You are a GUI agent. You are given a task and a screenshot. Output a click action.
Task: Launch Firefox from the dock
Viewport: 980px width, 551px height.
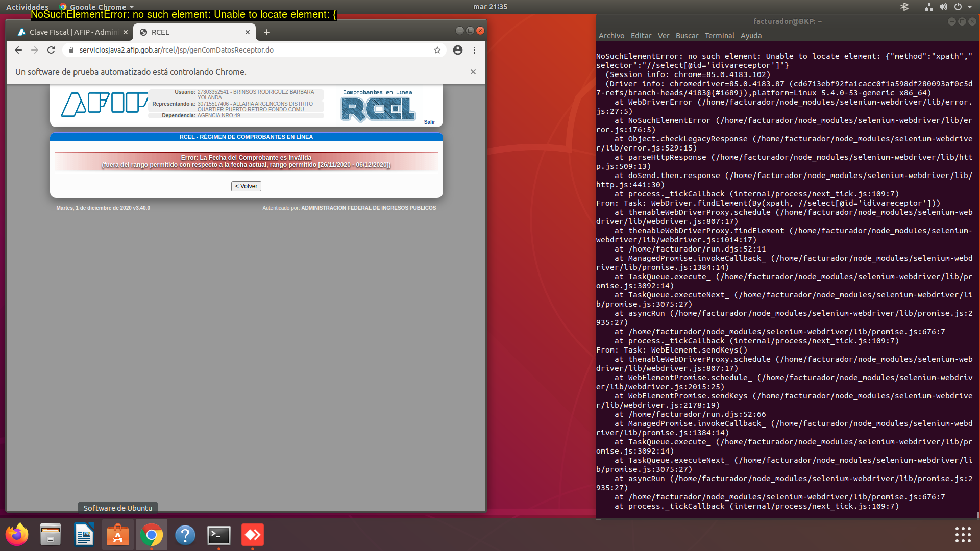17,535
